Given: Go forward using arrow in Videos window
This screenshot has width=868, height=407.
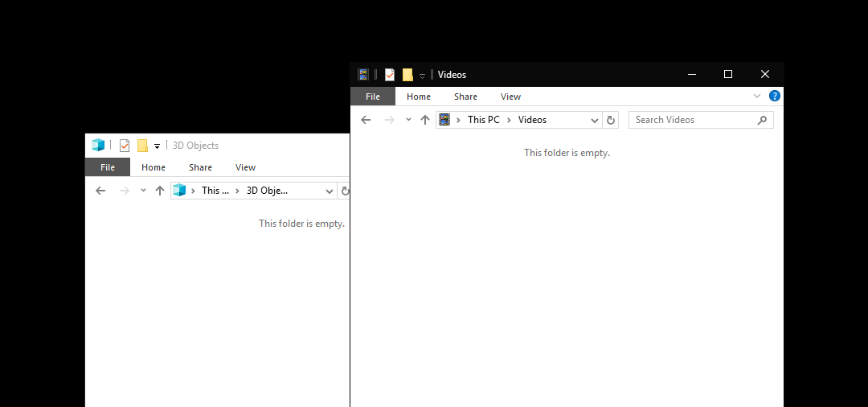Looking at the screenshot, I should pyautogui.click(x=390, y=120).
